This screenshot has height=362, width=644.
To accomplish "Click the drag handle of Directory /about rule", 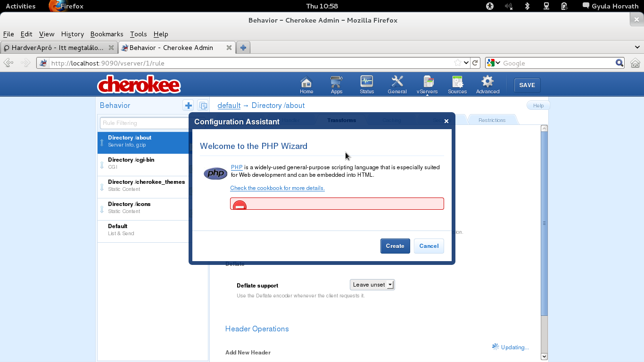I will (x=102, y=142).
